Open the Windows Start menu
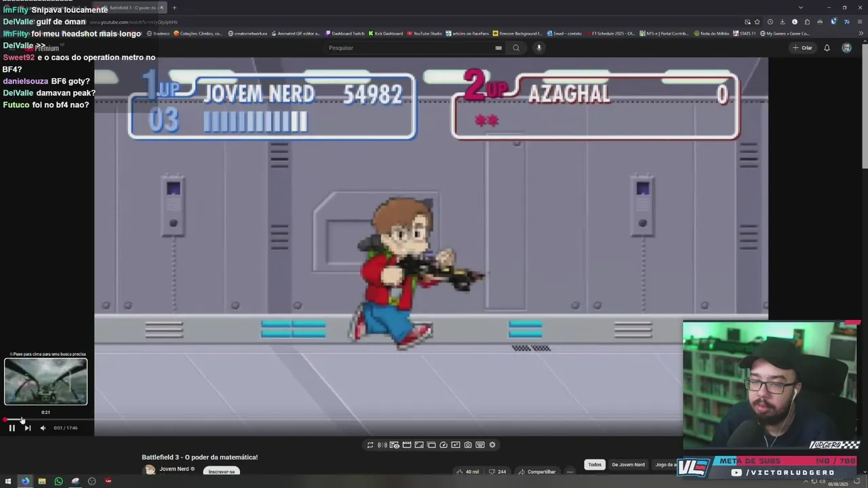The height and width of the screenshot is (488, 868). pos(9,481)
